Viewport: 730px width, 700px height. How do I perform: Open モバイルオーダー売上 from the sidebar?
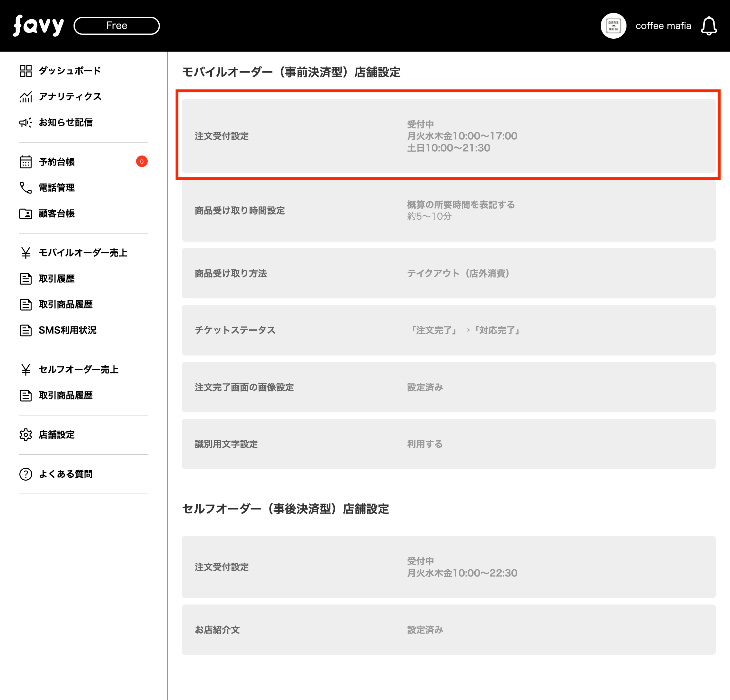pos(83,253)
